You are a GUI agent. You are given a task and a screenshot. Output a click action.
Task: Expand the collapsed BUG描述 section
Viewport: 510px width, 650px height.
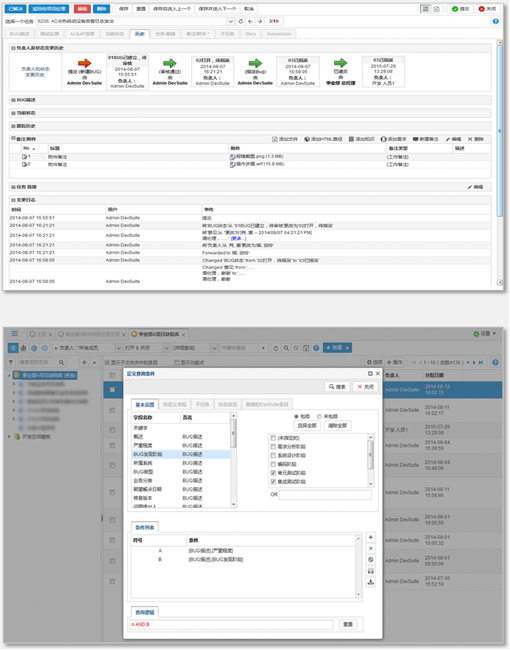[13, 100]
